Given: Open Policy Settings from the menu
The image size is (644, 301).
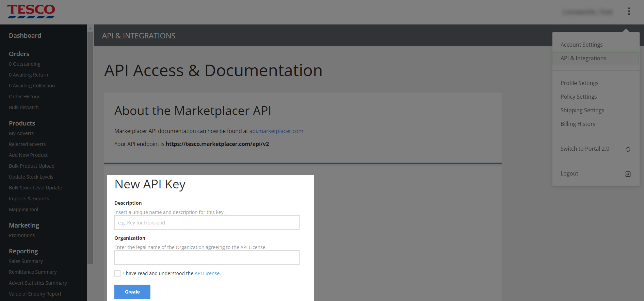Looking at the screenshot, I should point(578,97).
